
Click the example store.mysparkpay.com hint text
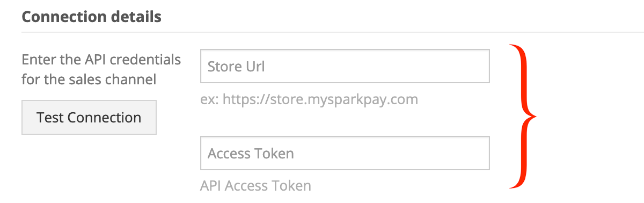[x=309, y=99]
